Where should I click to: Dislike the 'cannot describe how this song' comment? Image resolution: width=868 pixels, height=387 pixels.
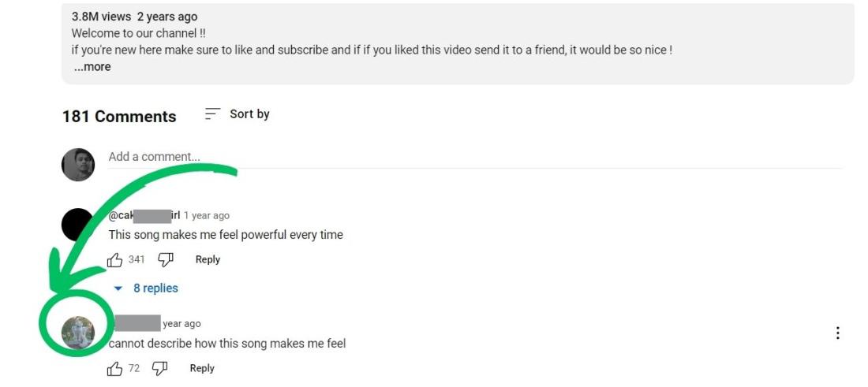point(160,368)
